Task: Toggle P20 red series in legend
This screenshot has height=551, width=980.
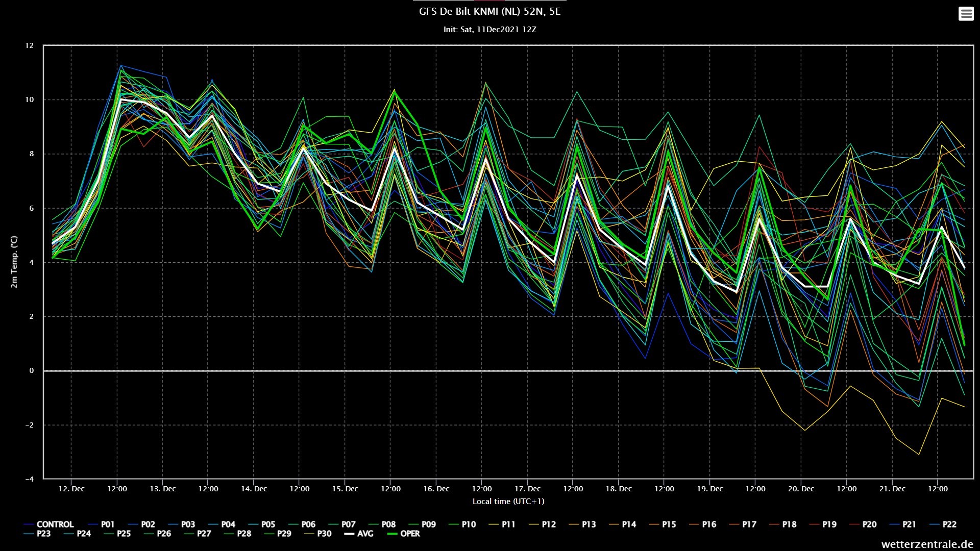Action: (x=863, y=524)
